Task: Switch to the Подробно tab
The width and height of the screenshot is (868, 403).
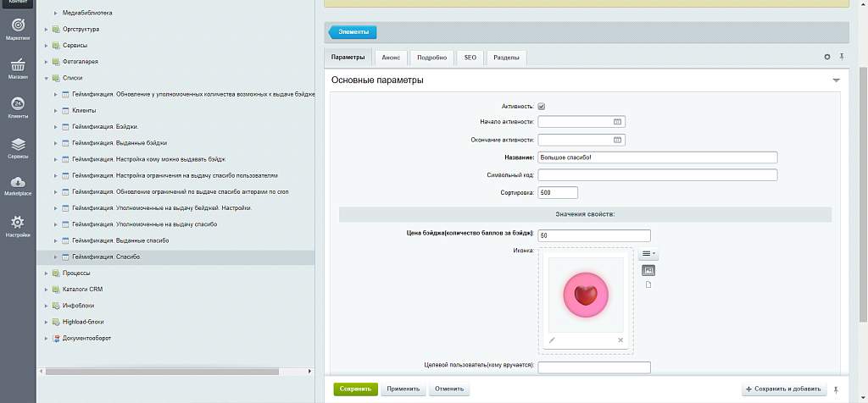Action: click(x=432, y=58)
